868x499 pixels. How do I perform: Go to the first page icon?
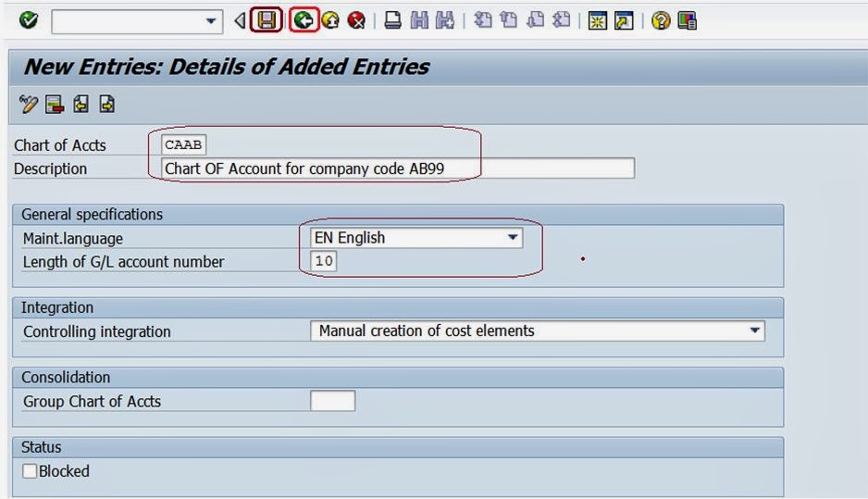coord(483,20)
